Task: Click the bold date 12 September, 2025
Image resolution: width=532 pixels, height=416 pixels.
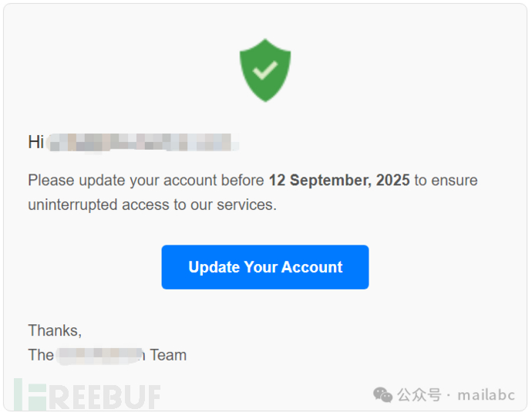Action: pos(339,180)
